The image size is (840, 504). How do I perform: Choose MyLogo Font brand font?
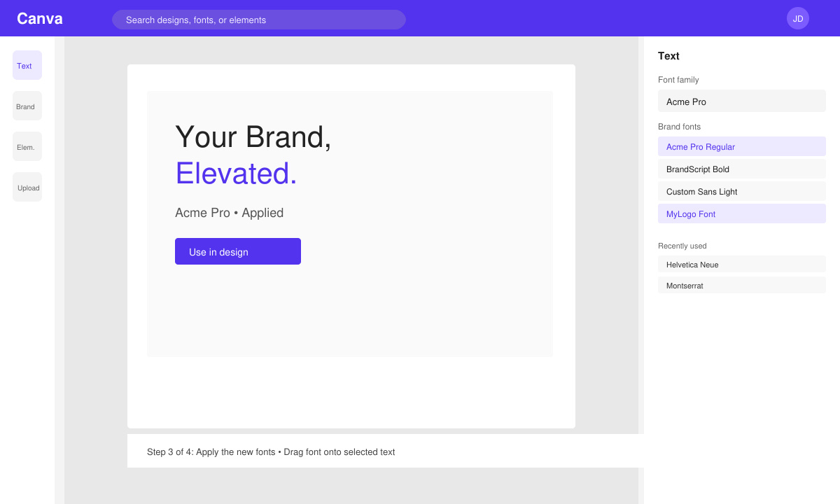742,213
